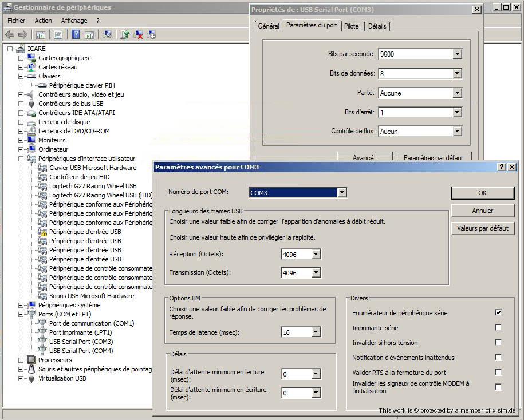The height and width of the screenshot is (420, 524).
Task: Click the back arrow toolbar icon
Action: (10, 34)
